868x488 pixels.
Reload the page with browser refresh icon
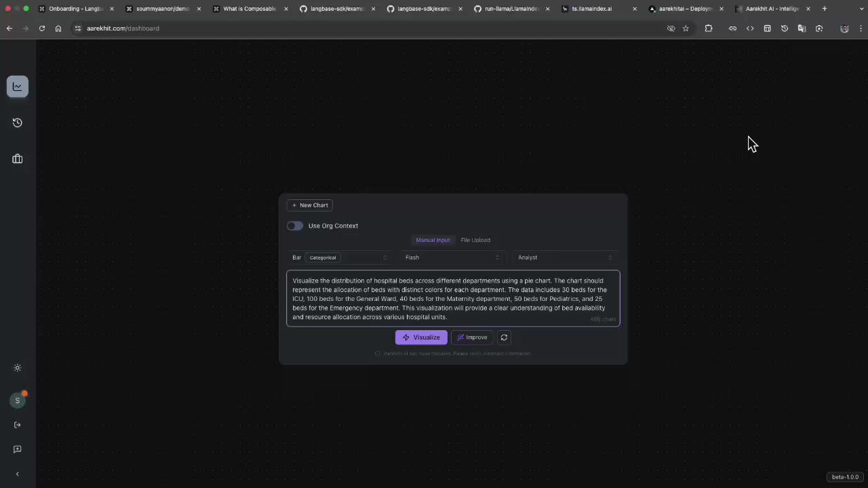click(42, 28)
